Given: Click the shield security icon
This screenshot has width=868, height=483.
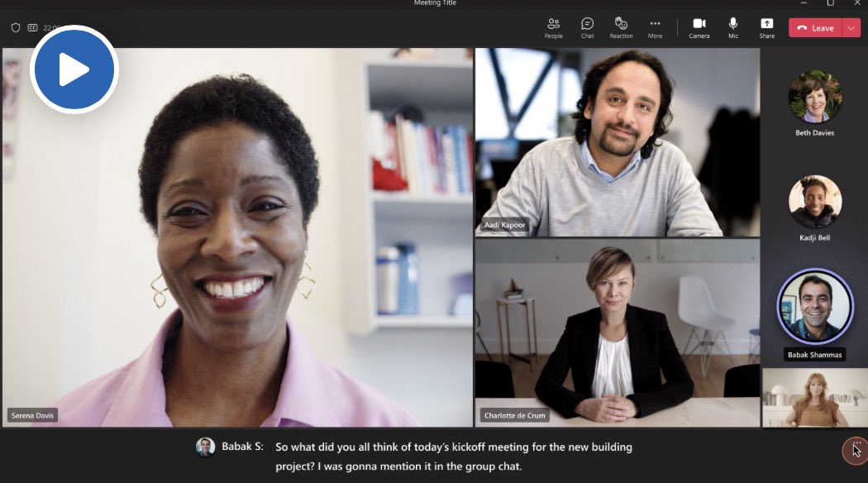Looking at the screenshot, I should 16,27.
